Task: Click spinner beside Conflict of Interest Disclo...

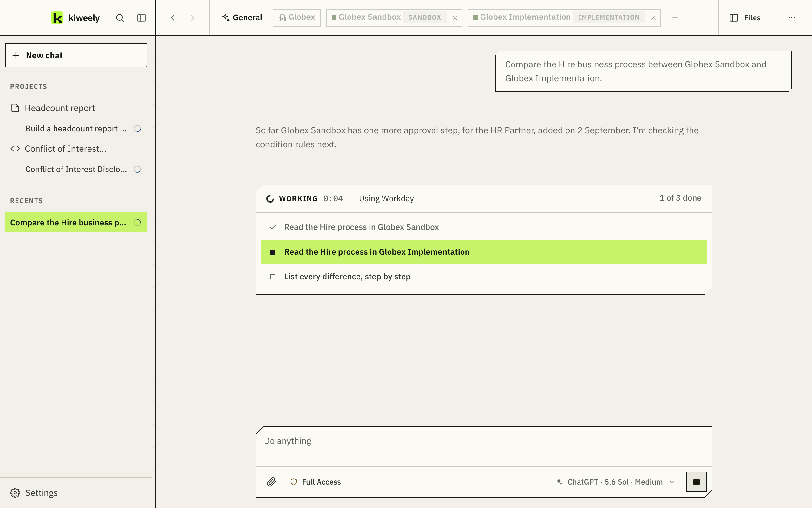Action: pos(137,169)
